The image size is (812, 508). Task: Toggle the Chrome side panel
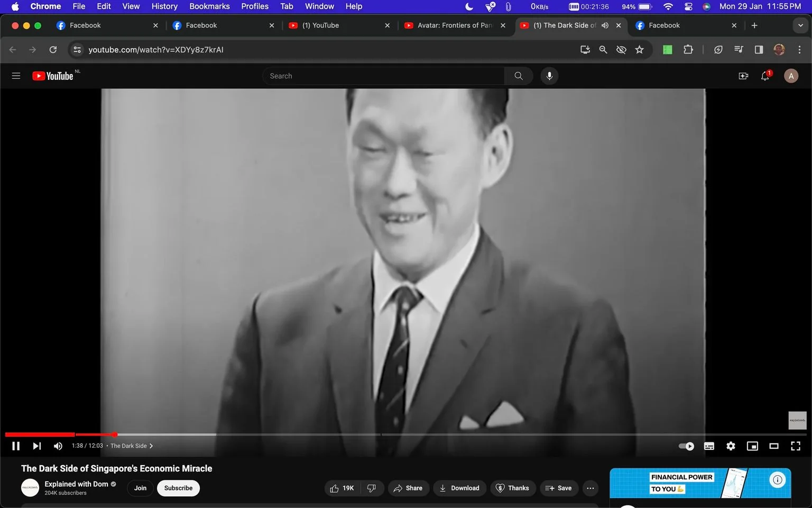tap(759, 49)
